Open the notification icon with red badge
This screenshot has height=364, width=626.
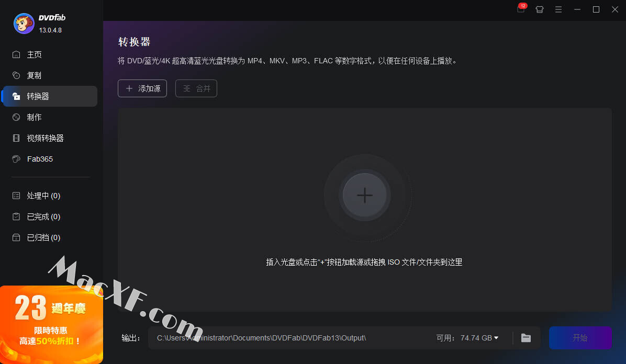[x=520, y=9]
